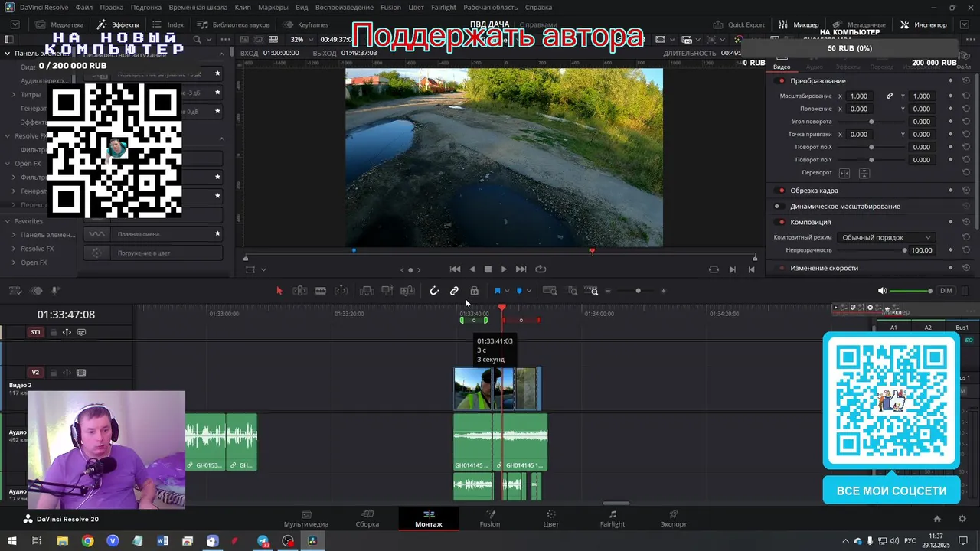980x551 pixels.
Task: Click Масштабирование X value field
Action: [x=860, y=96]
